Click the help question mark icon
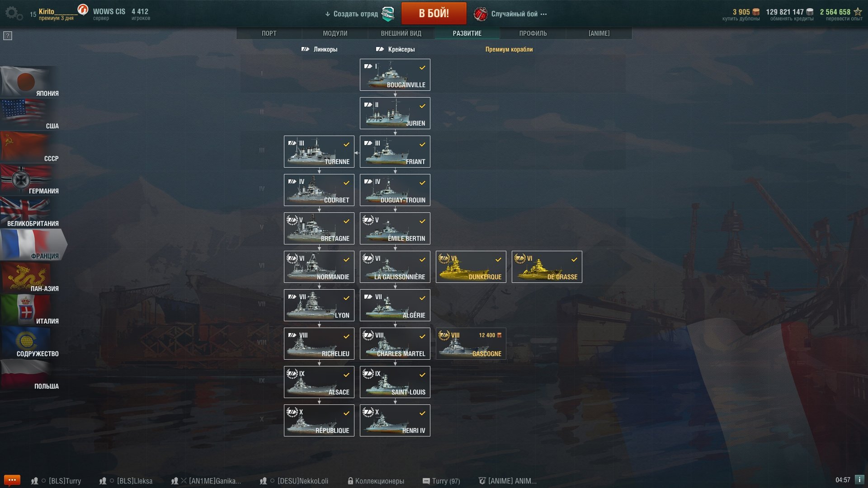The width and height of the screenshot is (868, 488). point(8,36)
